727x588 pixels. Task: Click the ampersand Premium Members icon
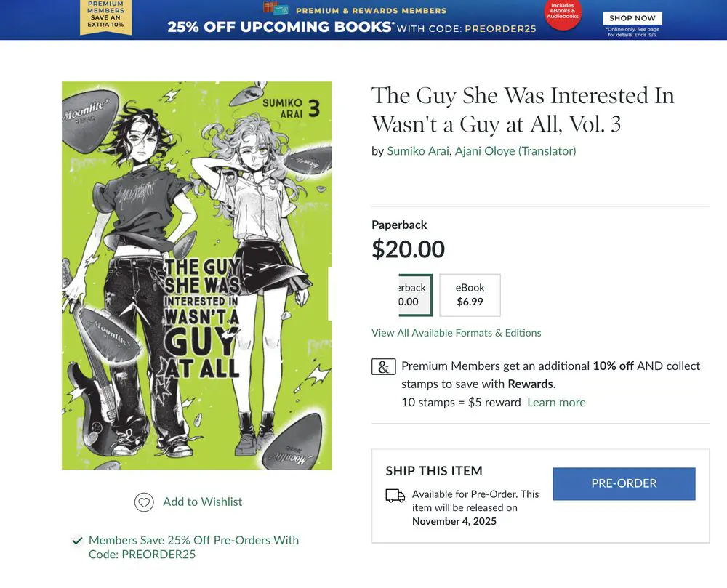click(383, 366)
